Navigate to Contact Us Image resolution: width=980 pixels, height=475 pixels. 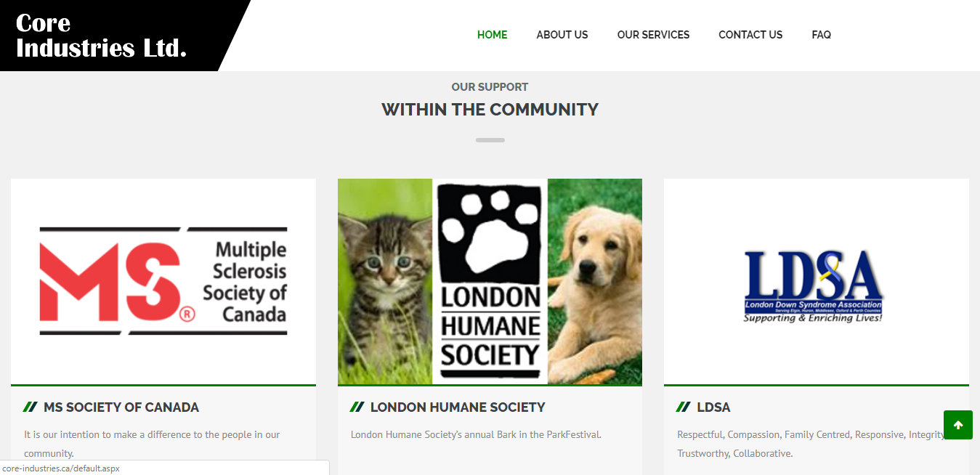(750, 35)
